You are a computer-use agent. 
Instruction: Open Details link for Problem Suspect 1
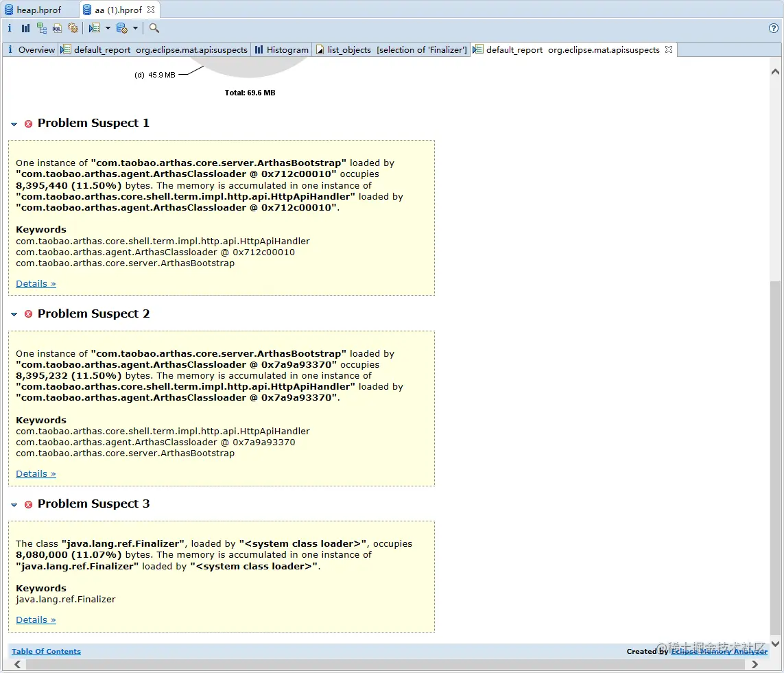pos(36,283)
